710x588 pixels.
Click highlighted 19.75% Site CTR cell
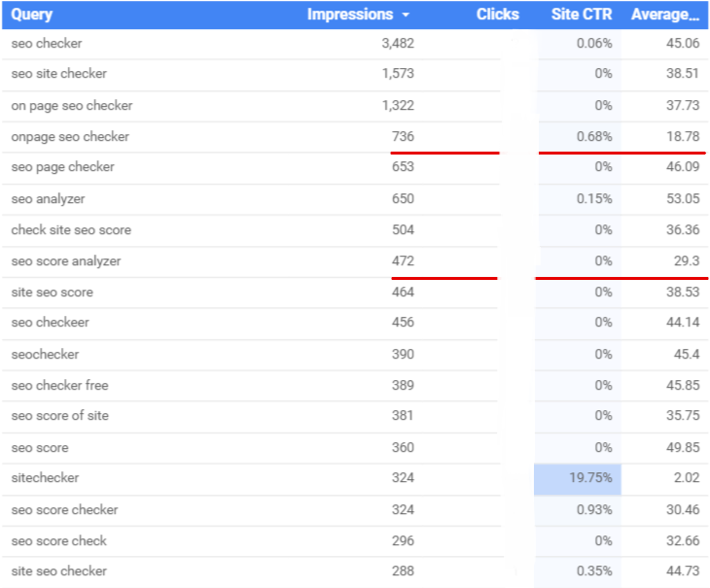pyautogui.click(x=578, y=478)
